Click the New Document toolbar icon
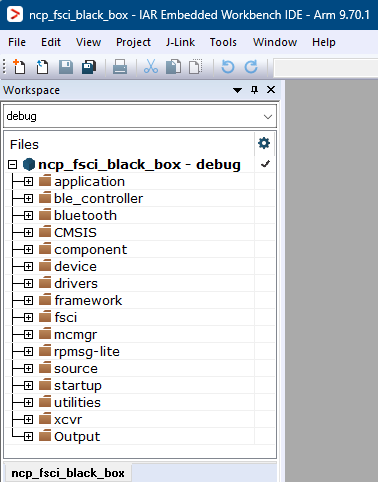The image size is (378, 482). point(19,66)
